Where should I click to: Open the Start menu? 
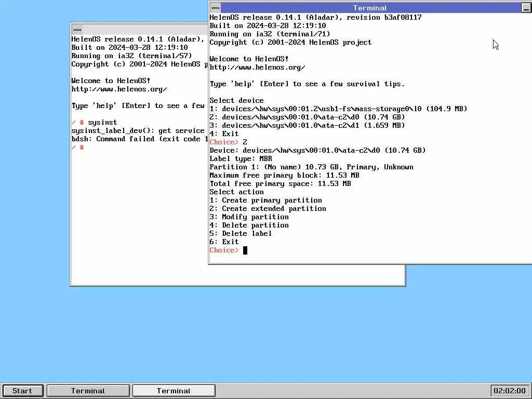pos(23,391)
